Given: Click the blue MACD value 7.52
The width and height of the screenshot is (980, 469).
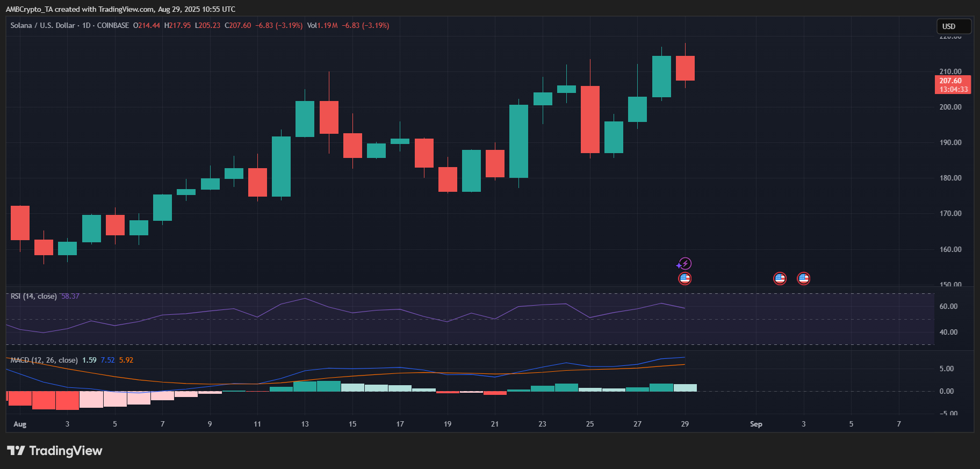Looking at the screenshot, I should pos(107,360).
